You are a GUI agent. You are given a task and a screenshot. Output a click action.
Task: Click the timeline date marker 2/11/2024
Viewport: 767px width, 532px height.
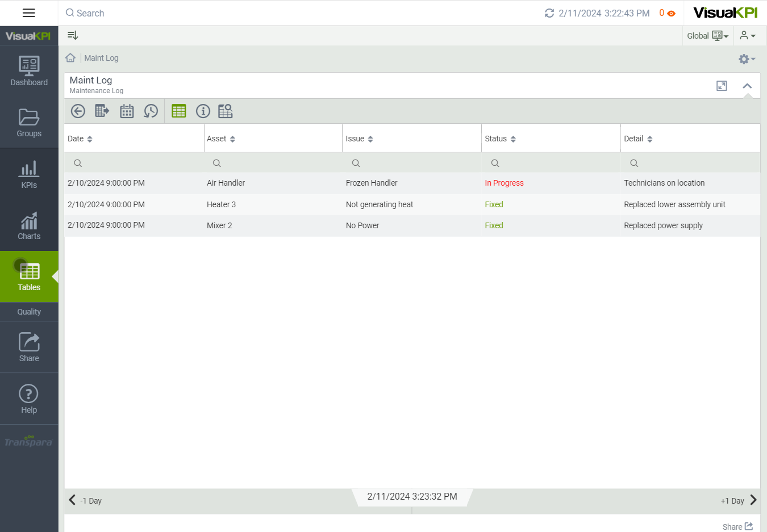412,497
